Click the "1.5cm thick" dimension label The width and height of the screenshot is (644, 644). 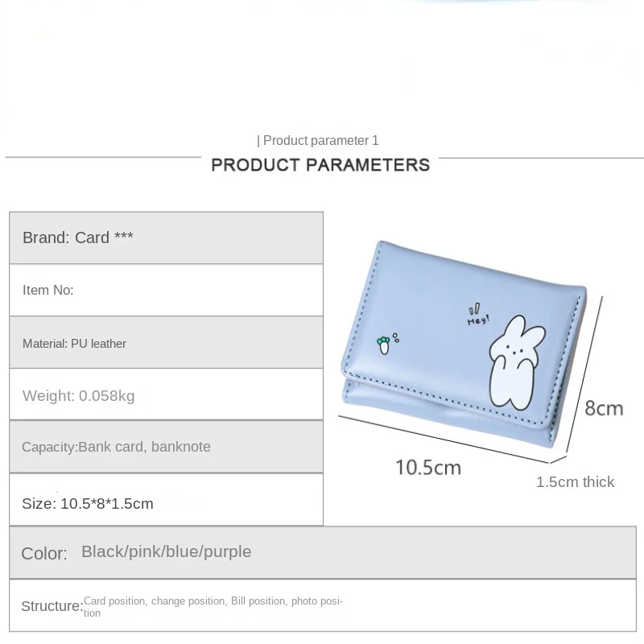[575, 482]
